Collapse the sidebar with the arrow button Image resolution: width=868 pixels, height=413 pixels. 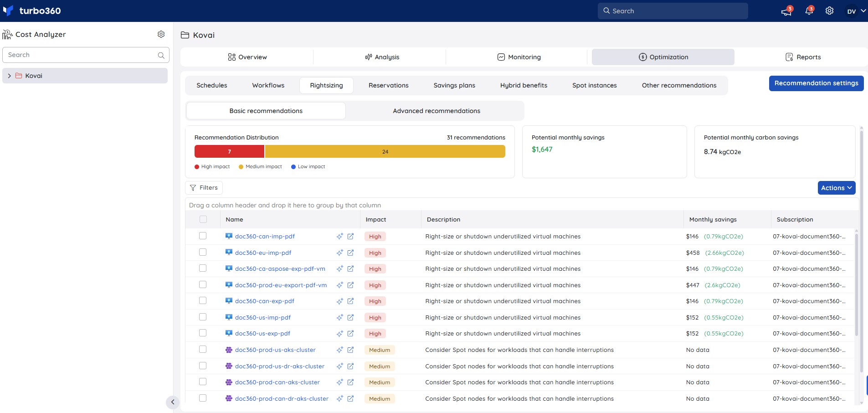coord(173,402)
